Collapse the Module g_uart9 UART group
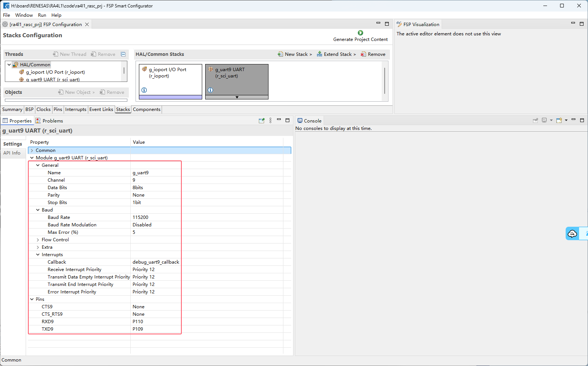Image resolution: width=588 pixels, height=366 pixels. coord(32,158)
